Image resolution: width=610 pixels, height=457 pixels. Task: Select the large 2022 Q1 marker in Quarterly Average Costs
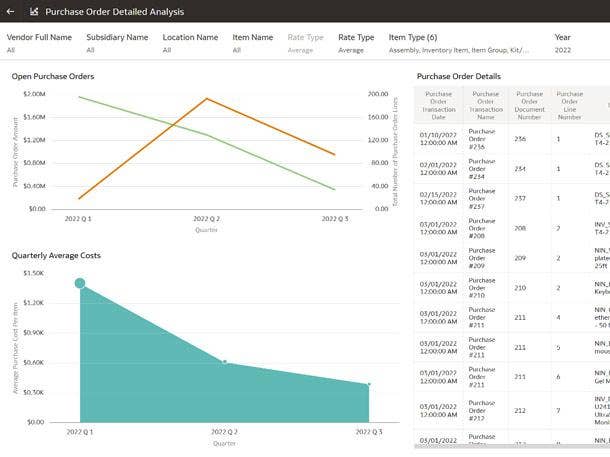(x=80, y=284)
